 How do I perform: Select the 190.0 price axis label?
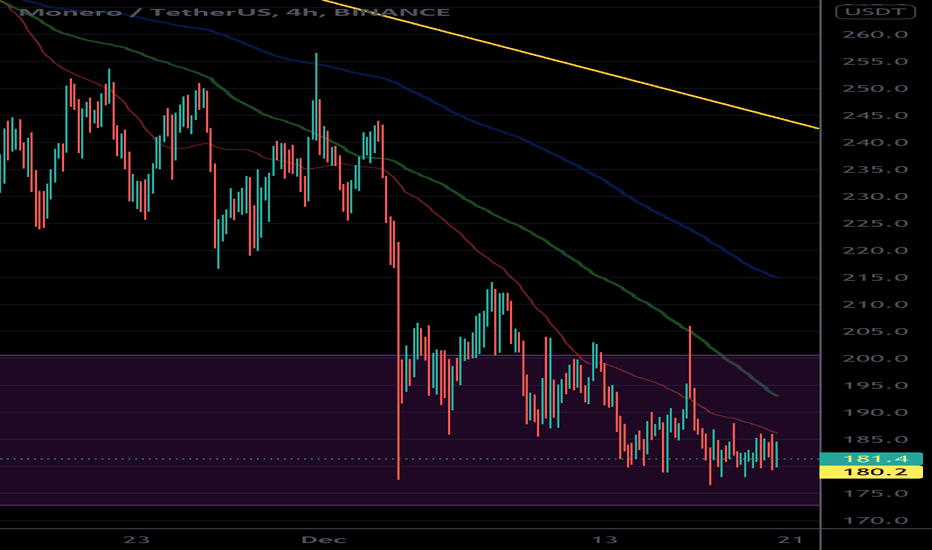pos(875,413)
